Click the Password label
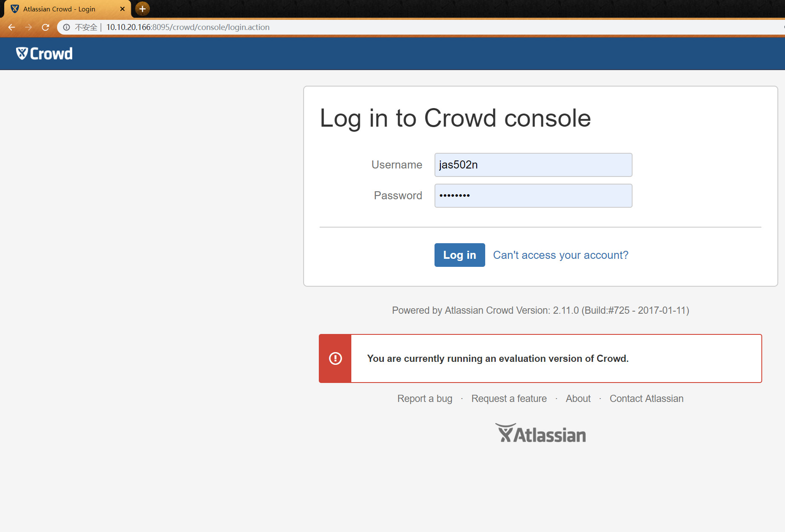 point(398,195)
